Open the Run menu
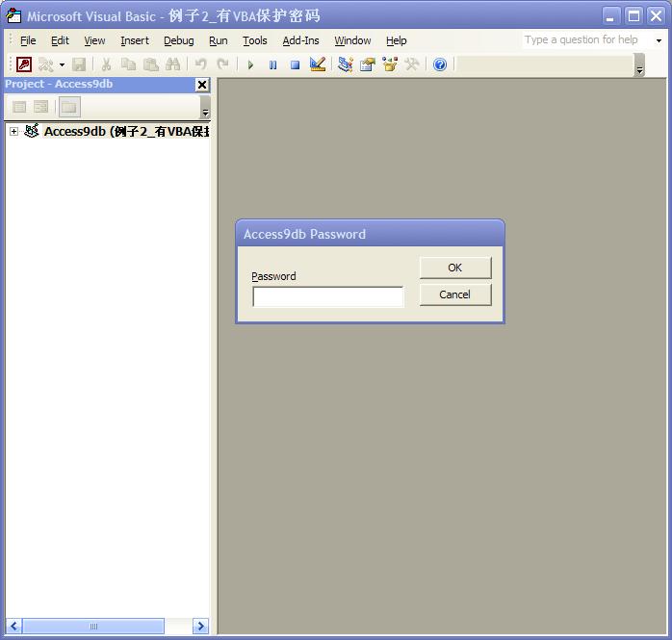The image size is (672, 640). (x=219, y=40)
